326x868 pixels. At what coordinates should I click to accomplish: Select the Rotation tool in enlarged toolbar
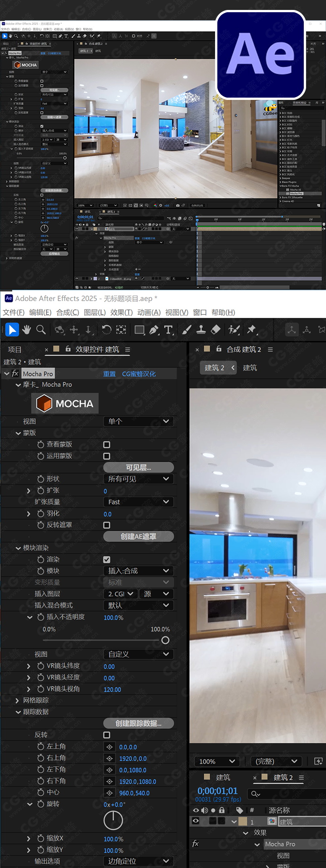coord(106,330)
